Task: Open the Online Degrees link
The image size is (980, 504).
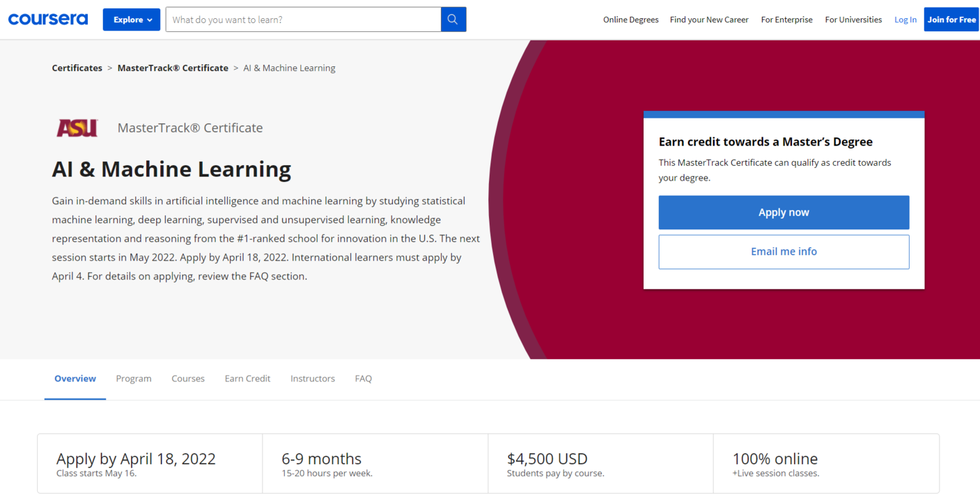Action: tap(630, 20)
